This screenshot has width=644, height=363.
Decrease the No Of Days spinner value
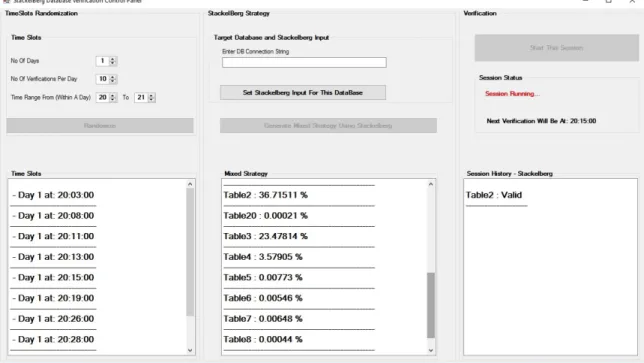tap(113, 63)
